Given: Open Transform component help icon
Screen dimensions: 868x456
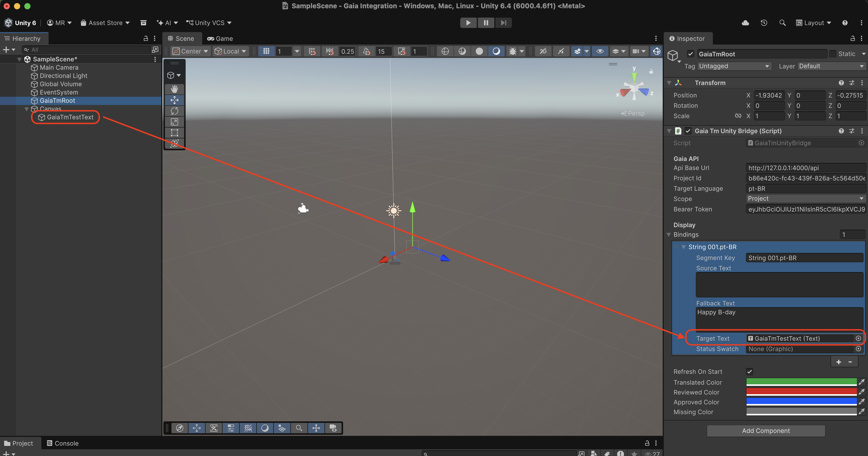Looking at the screenshot, I should point(841,83).
